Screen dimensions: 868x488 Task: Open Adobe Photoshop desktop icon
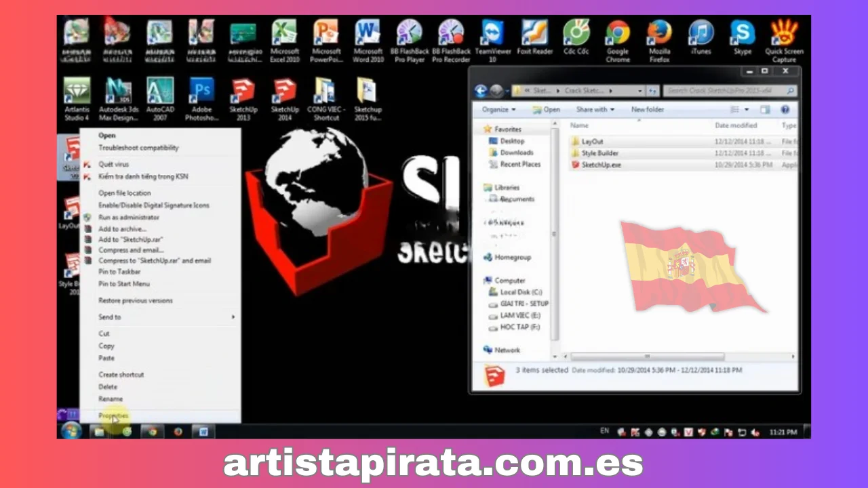click(x=201, y=99)
